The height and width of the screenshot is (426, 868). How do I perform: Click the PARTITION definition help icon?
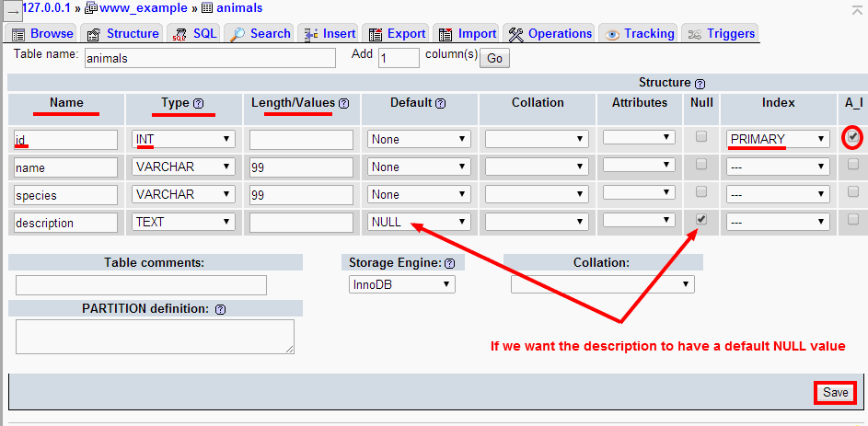coord(220,309)
